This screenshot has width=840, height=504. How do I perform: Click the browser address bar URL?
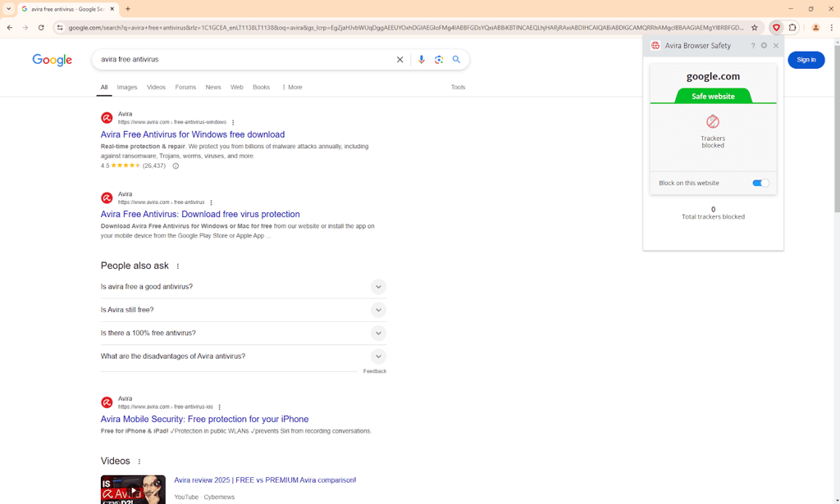coord(405,27)
